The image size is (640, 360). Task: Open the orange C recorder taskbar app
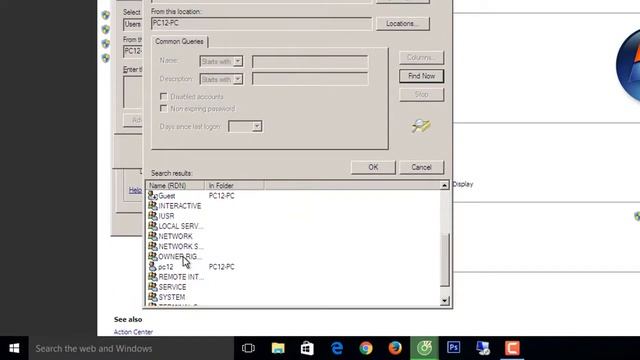(x=512, y=348)
